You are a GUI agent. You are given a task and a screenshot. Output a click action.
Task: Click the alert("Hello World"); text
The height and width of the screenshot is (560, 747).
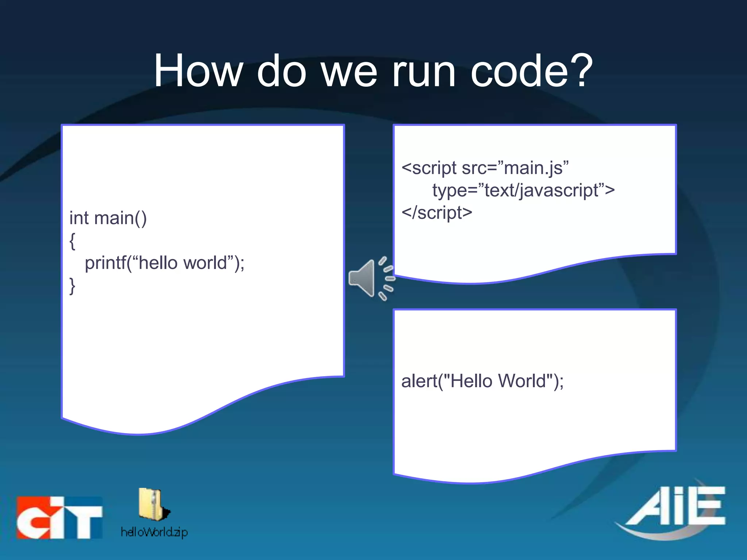(482, 381)
